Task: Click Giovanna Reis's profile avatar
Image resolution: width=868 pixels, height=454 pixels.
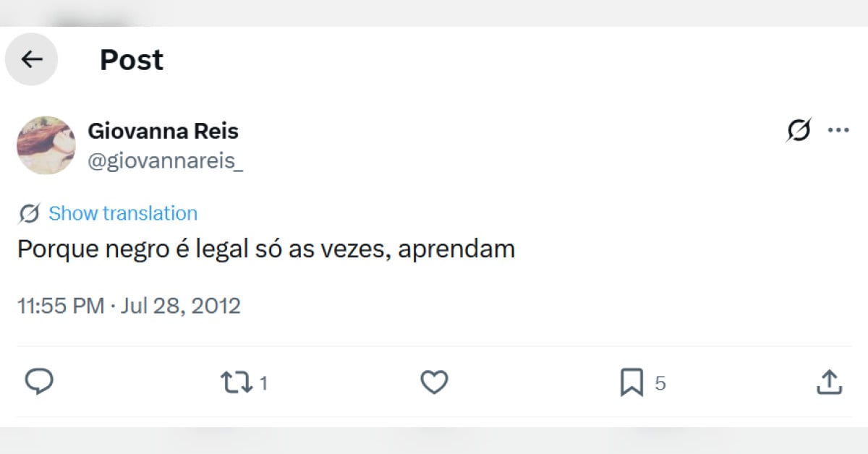Action: [46, 145]
